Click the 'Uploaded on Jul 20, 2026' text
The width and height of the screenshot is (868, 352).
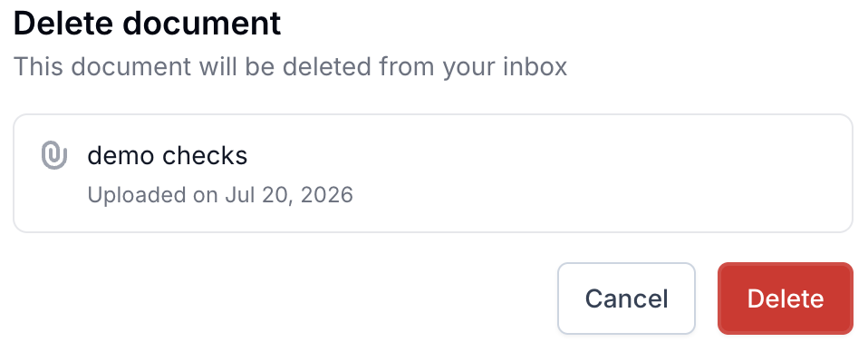point(220,195)
